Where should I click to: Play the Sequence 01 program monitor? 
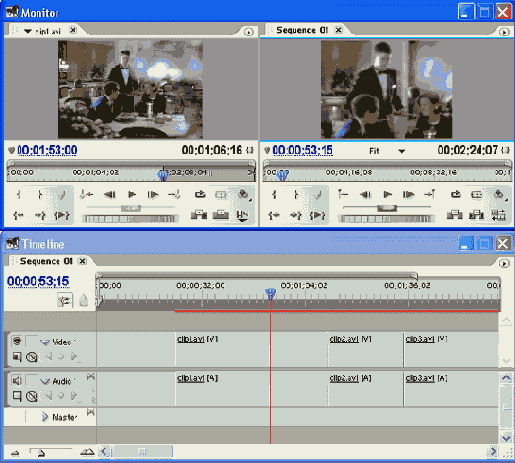pos(387,194)
